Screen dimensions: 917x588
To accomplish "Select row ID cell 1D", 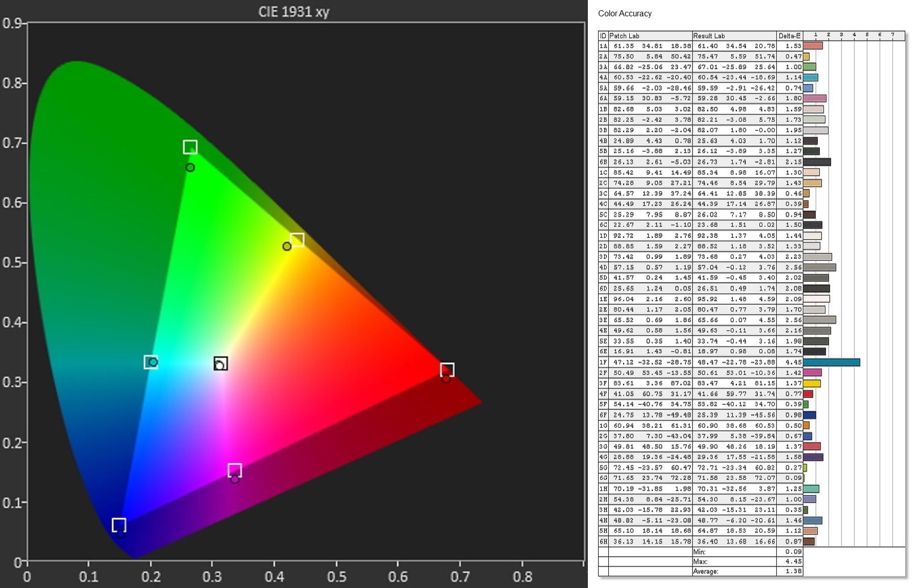I will click(603, 236).
